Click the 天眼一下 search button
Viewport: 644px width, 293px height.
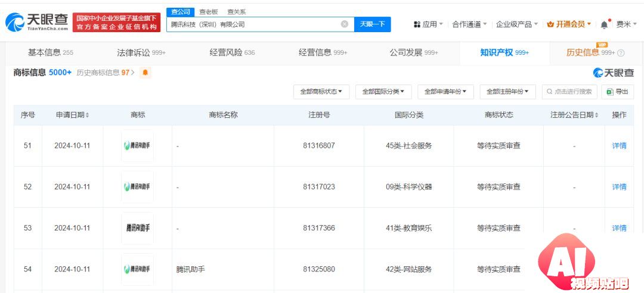point(373,24)
